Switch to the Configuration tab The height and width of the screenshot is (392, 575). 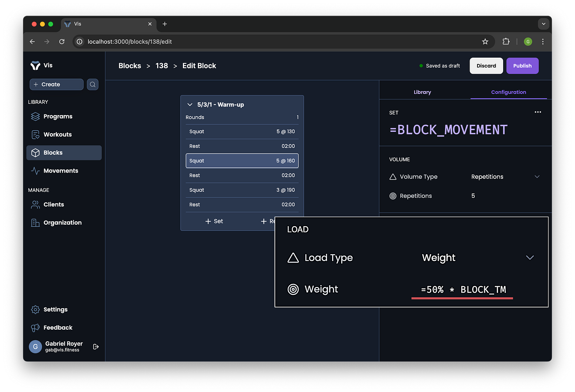[x=509, y=92]
